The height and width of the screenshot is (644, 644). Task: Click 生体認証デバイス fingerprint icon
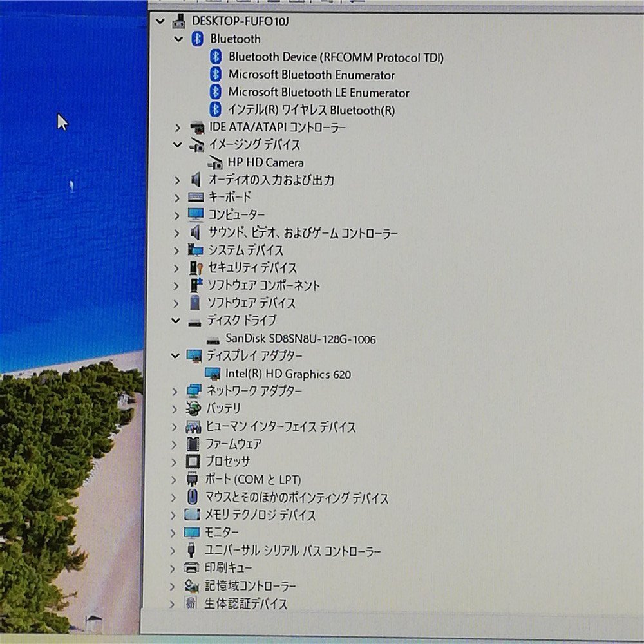click(x=191, y=603)
